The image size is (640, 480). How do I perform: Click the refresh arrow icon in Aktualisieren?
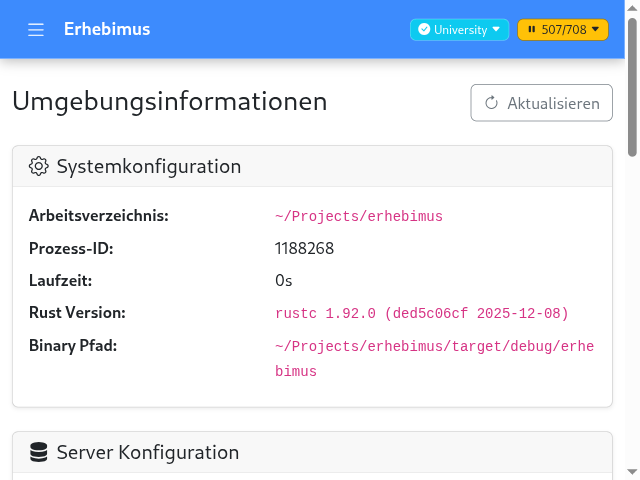pos(491,103)
